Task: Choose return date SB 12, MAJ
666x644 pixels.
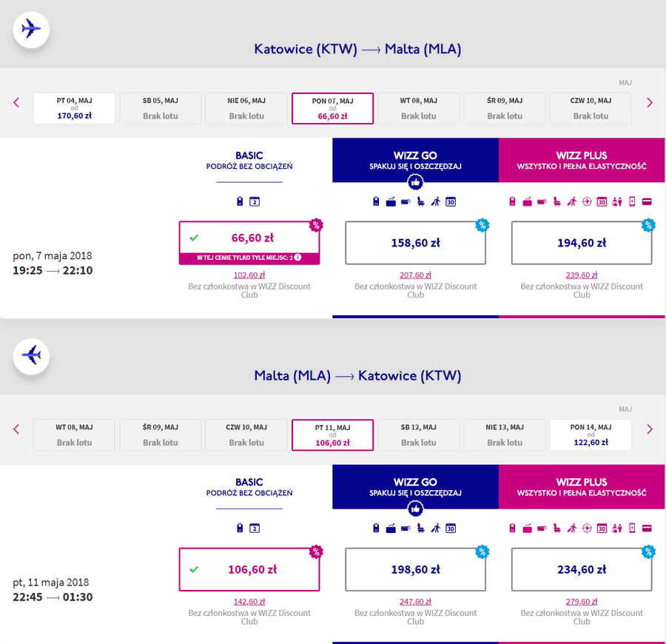Action: click(x=419, y=435)
